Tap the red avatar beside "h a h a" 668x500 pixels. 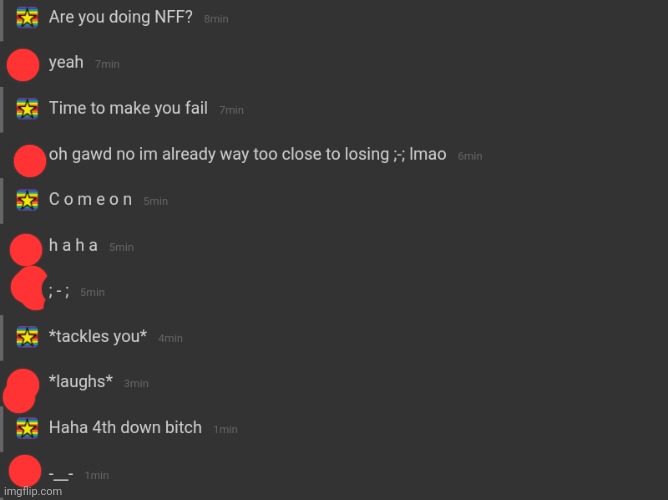pos(25,249)
